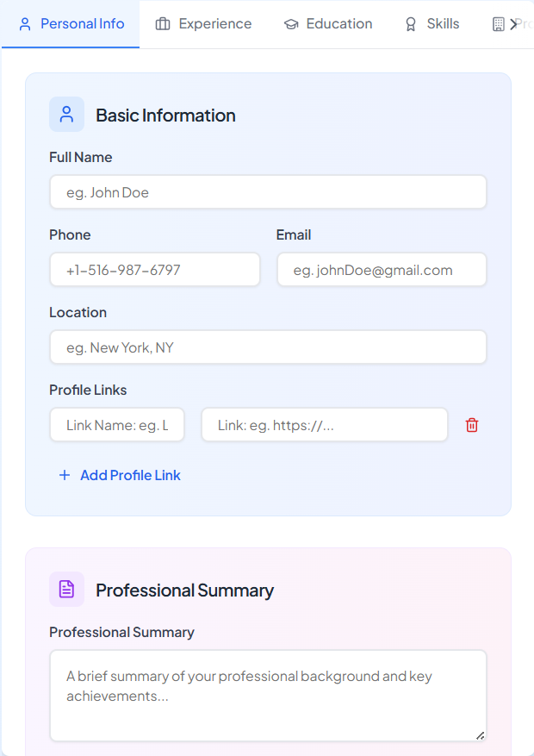Delete the profile link using trash icon
Image resolution: width=534 pixels, height=756 pixels.
(x=471, y=424)
